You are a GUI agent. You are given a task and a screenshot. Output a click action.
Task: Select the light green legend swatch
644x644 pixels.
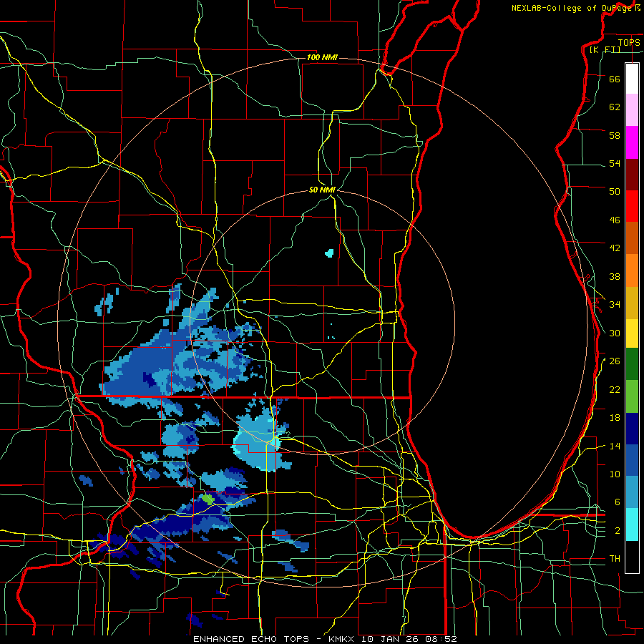pyautogui.click(x=632, y=396)
